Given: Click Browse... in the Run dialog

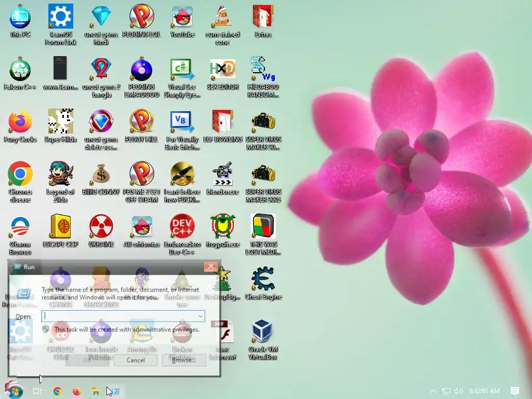Looking at the screenshot, I should click(184, 360).
